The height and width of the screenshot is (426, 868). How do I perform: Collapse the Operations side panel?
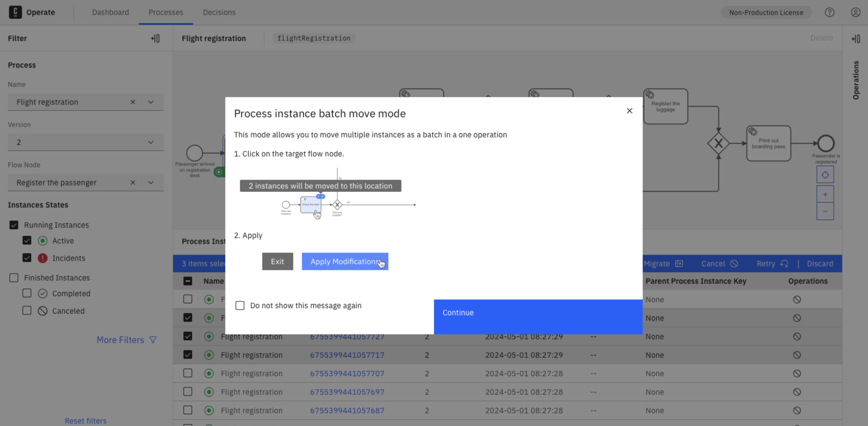coord(856,39)
